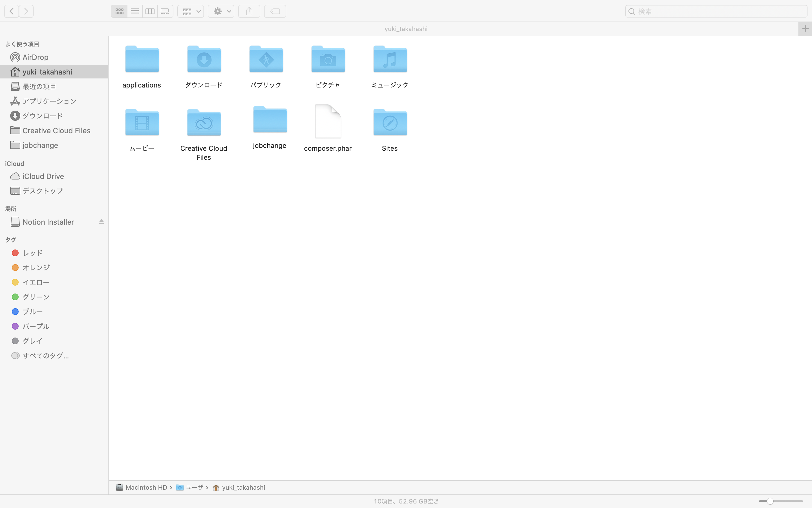This screenshot has width=812, height=508.
Task: Show すべてのタグ… in the sidebar
Action: click(54, 356)
